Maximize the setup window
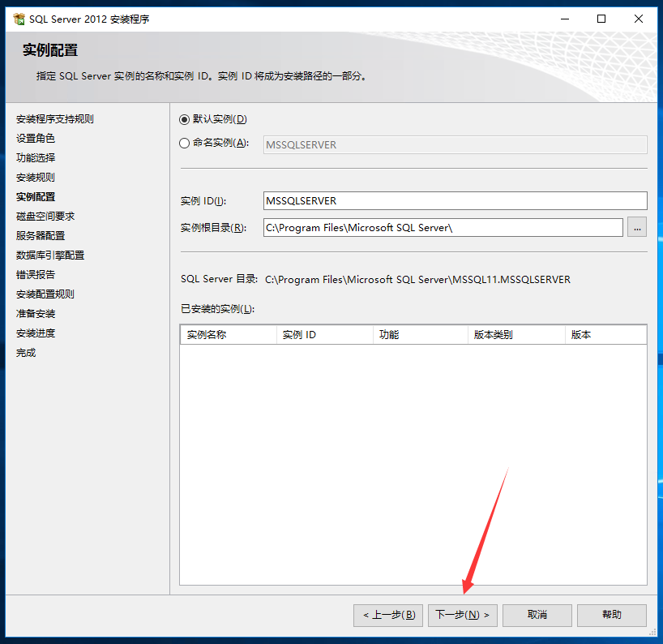This screenshot has height=644, width=663. [x=601, y=19]
